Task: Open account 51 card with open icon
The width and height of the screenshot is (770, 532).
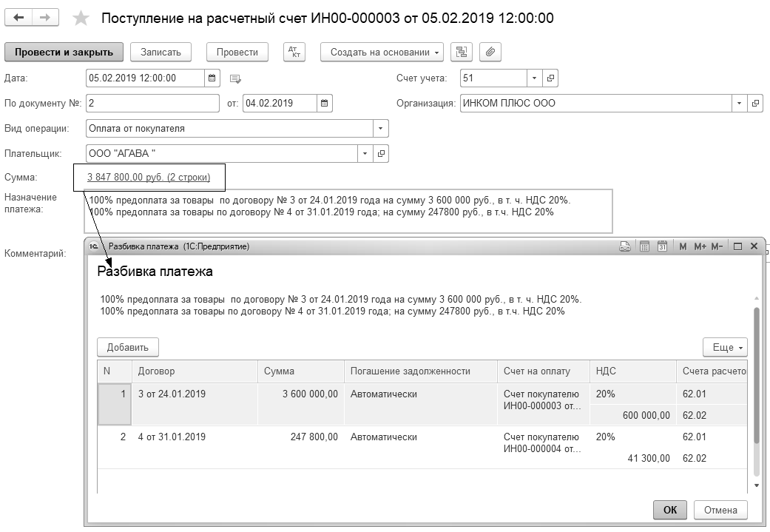Action: 550,78
